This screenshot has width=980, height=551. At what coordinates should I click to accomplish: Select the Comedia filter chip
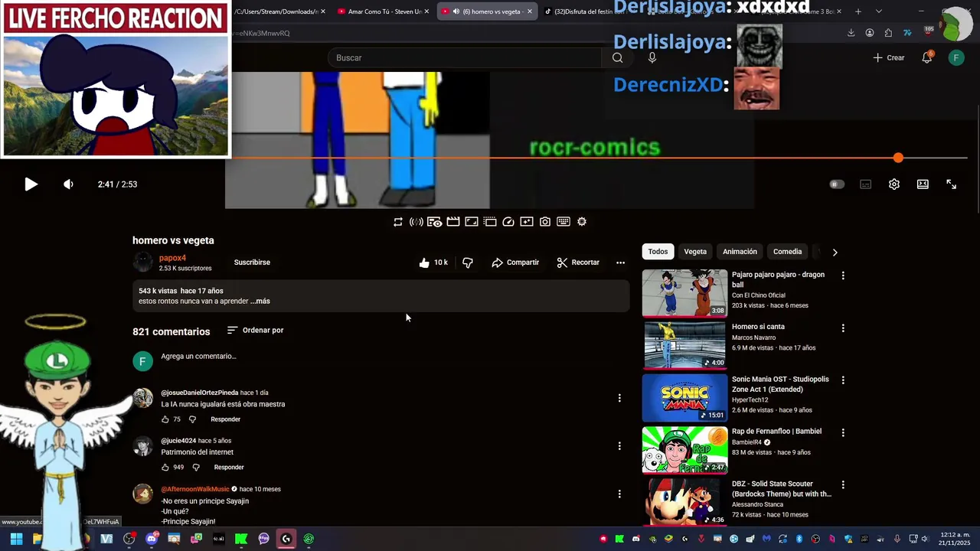coord(787,252)
